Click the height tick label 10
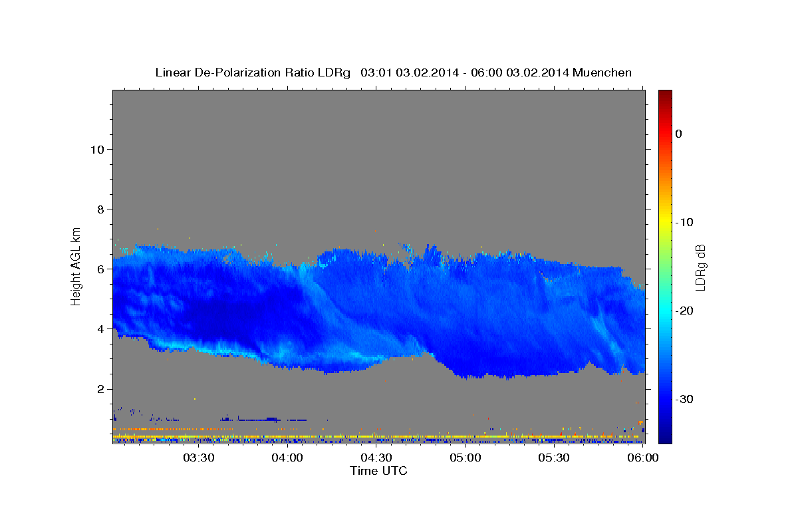 point(98,149)
